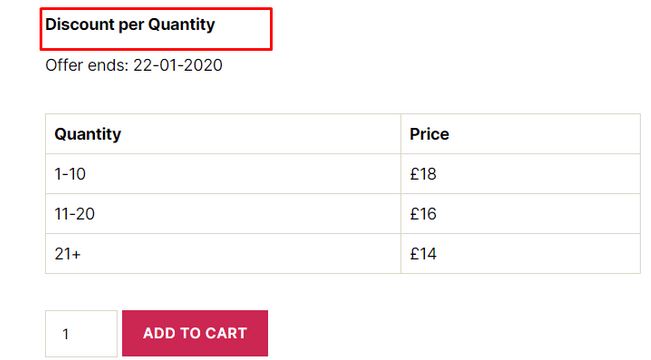Select the 1-10 quantity cell
This screenshot has width=651, height=360.
click(x=223, y=174)
